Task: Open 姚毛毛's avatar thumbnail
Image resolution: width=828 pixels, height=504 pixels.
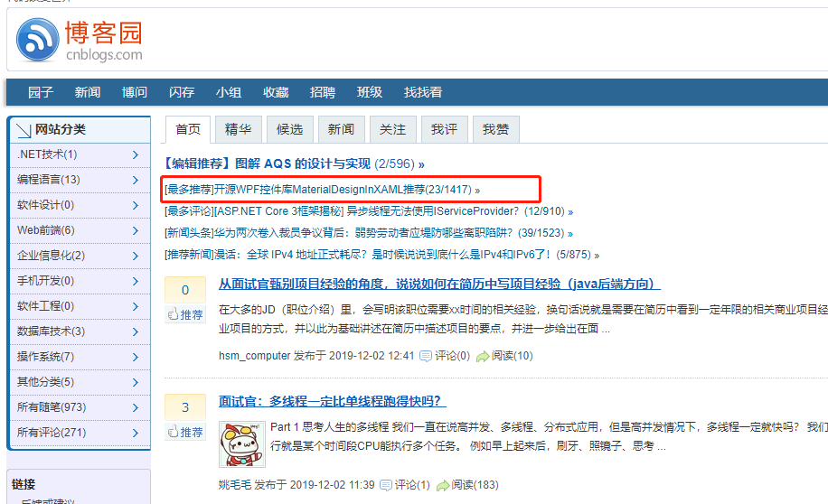Action: tap(242, 443)
